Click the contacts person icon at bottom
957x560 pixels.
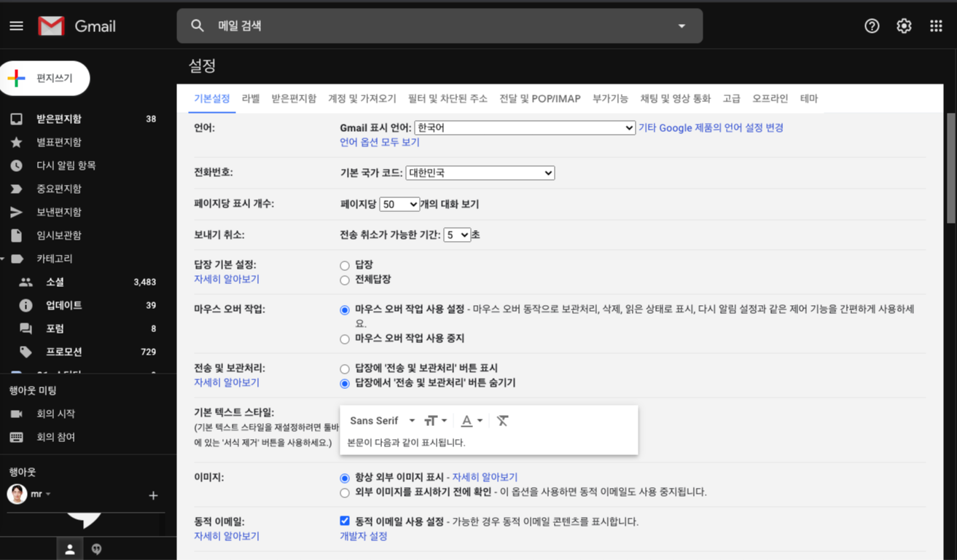click(x=70, y=550)
